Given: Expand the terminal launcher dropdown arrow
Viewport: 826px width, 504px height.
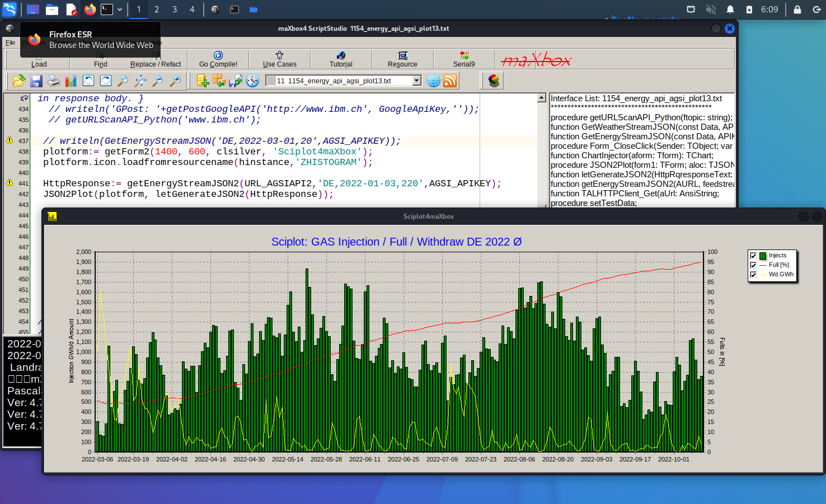Looking at the screenshot, I should pyautogui.click(x=119, y=10).
